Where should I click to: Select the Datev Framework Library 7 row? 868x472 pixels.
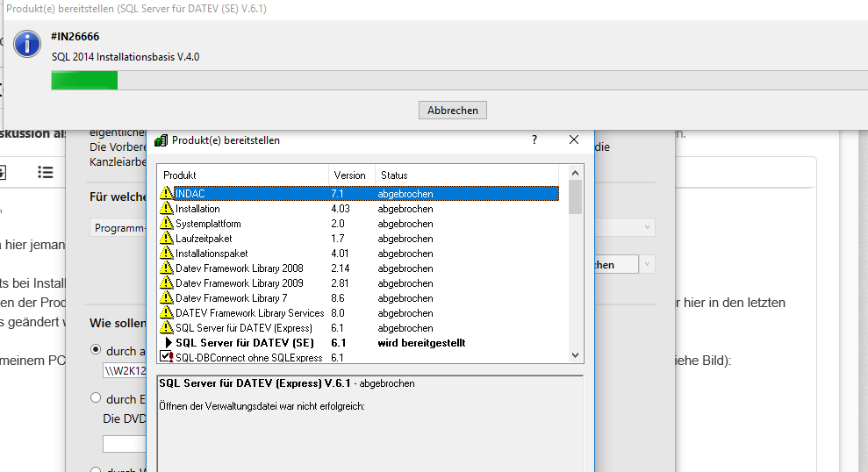(359, 298)
